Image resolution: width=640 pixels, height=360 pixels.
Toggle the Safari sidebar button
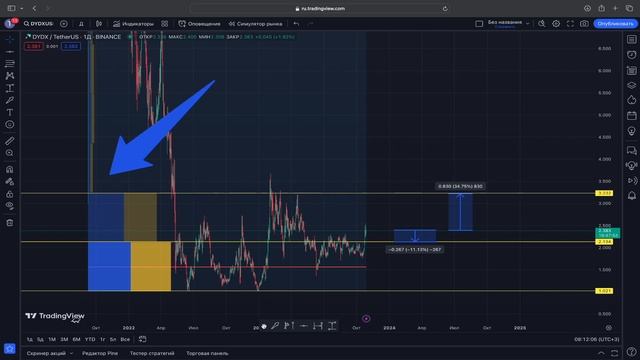[x=11, y=8]
